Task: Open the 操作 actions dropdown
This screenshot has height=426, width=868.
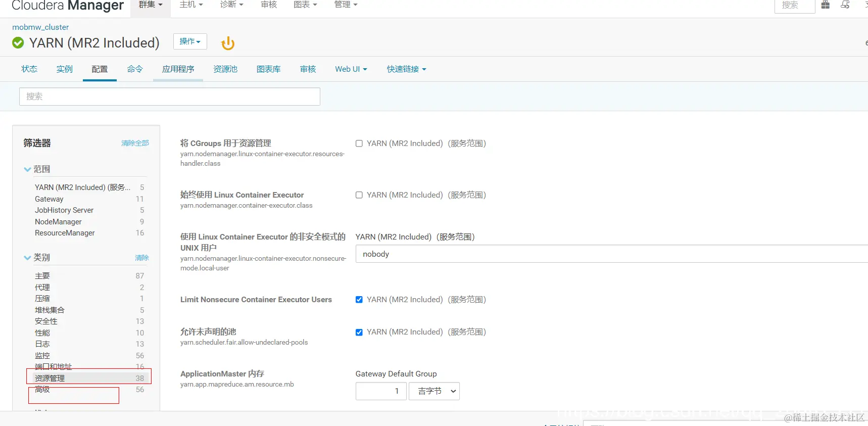Action: point(190,41)
